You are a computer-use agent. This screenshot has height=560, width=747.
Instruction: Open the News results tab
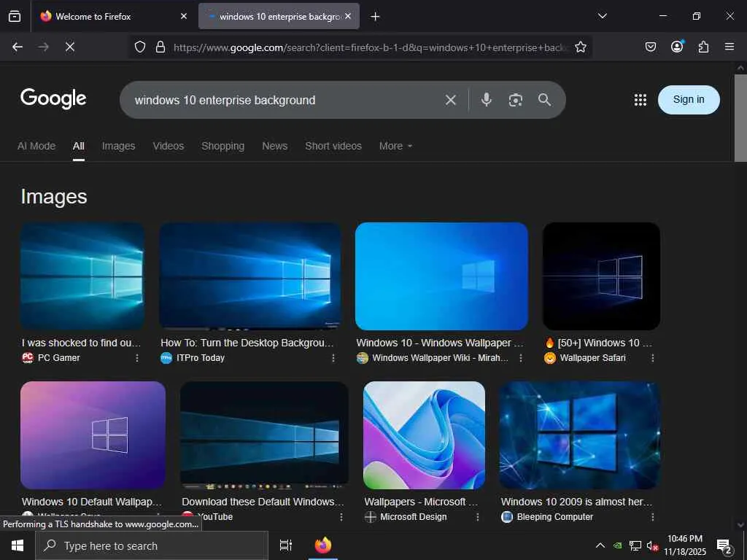275,146
